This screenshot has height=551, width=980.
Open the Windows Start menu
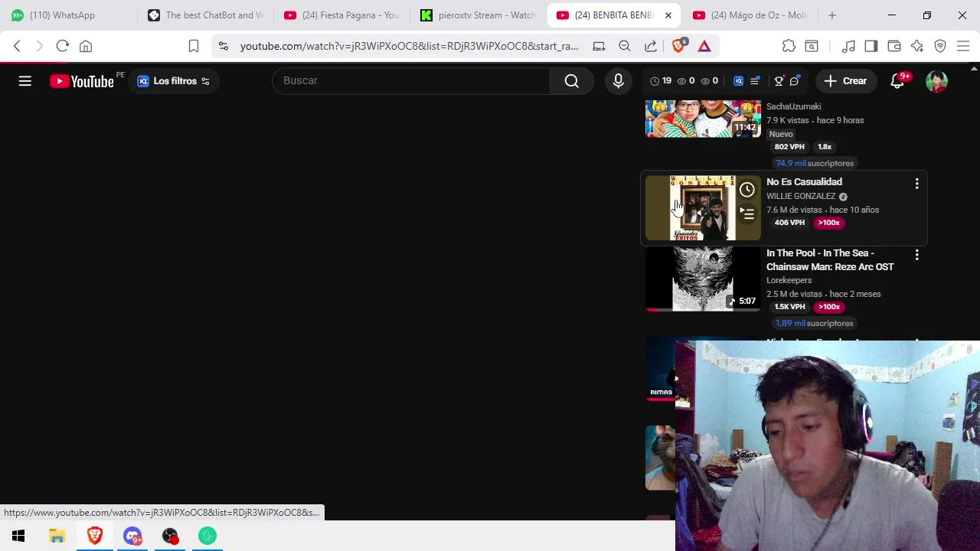point(18,536)
